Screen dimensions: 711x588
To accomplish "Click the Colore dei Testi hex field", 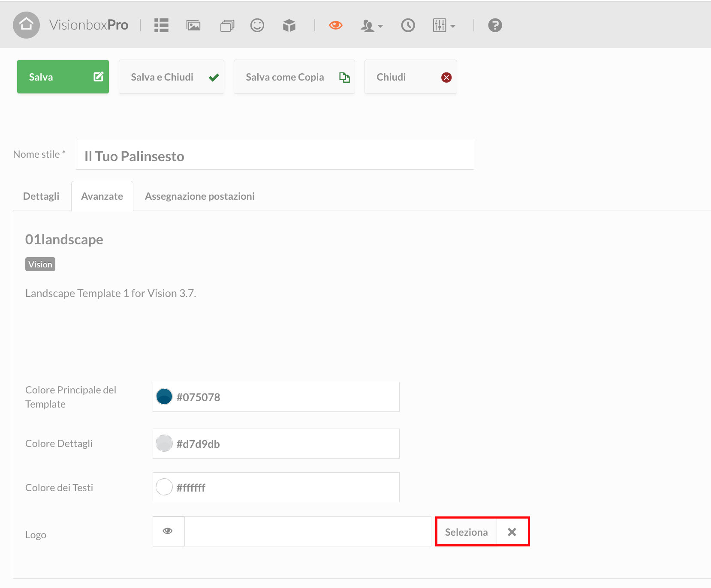I will pyautogui.click(x=276, y=487).
